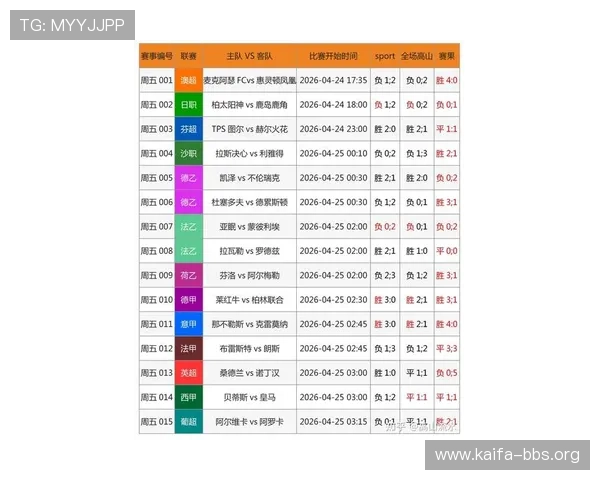
Task: Click the '联赛' column header
Action: coord(189,56)
